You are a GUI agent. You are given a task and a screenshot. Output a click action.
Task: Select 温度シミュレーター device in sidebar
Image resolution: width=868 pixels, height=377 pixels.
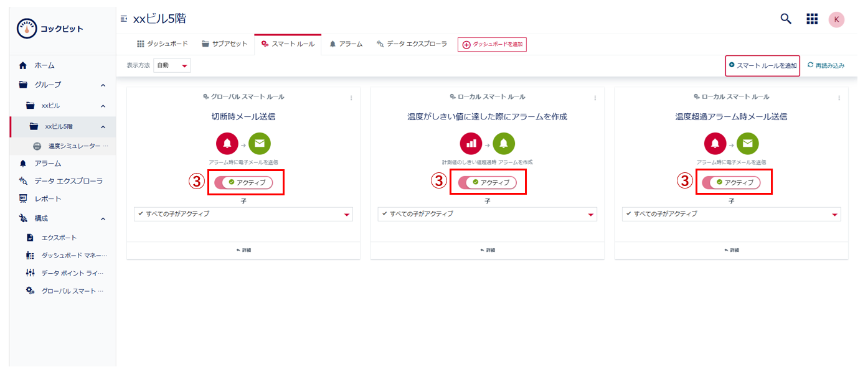coord(73,146)
